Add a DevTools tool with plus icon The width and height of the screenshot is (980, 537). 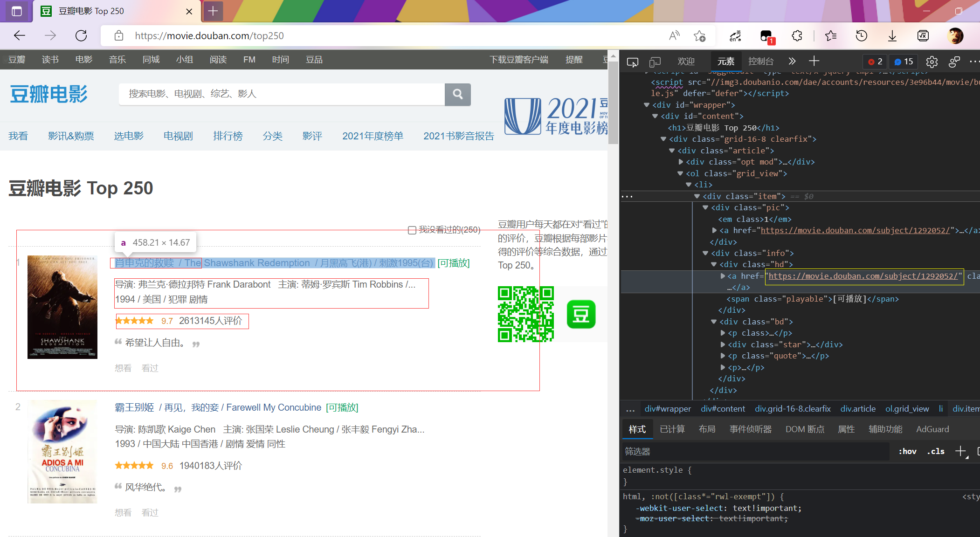tap(814, 61)
